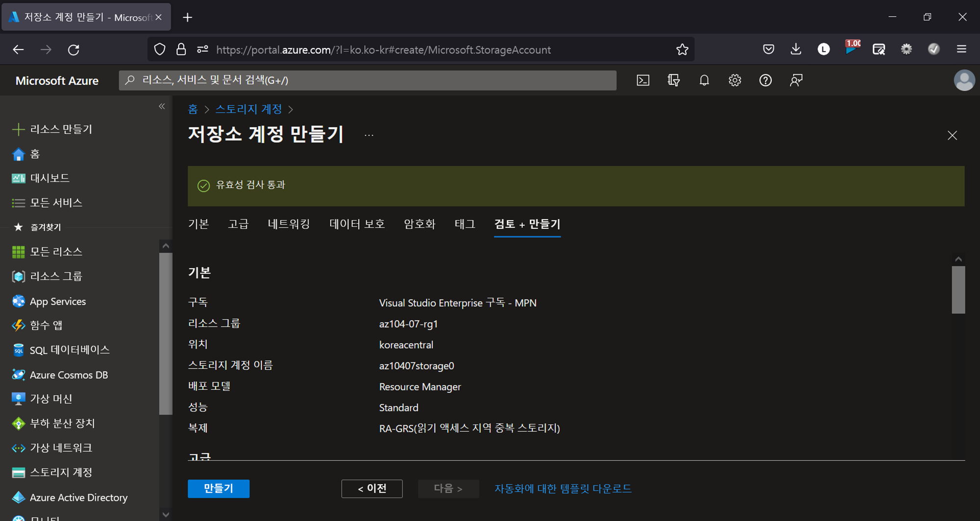
Task: Open the Firefox downloads icon
Action: click(x=796, y=49)
